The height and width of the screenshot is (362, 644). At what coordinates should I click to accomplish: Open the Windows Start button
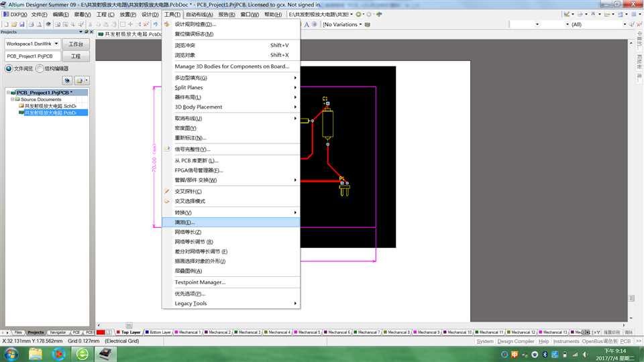11,354
